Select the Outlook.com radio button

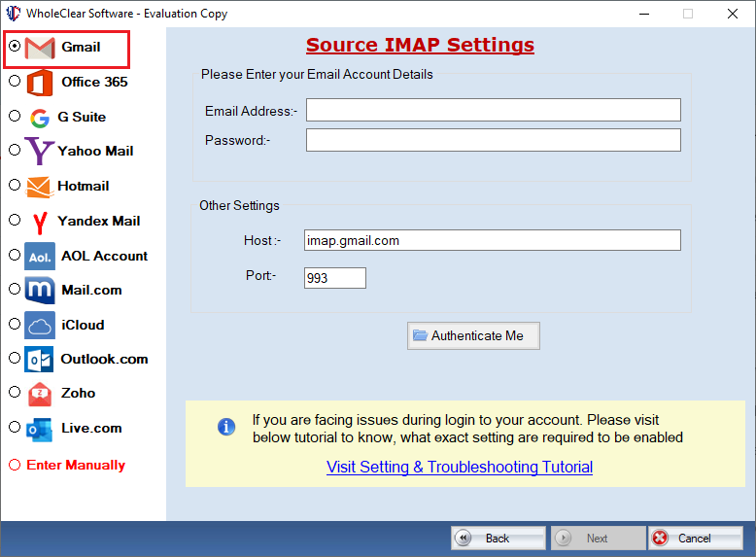click(15, 358)
